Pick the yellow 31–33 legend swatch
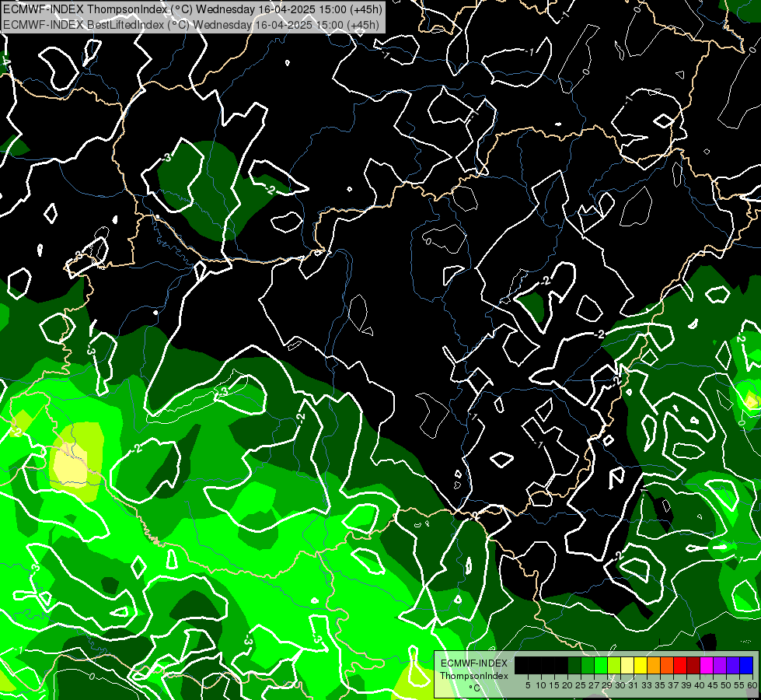The height and width of the screenshot is (700, 761). point(641,666)
